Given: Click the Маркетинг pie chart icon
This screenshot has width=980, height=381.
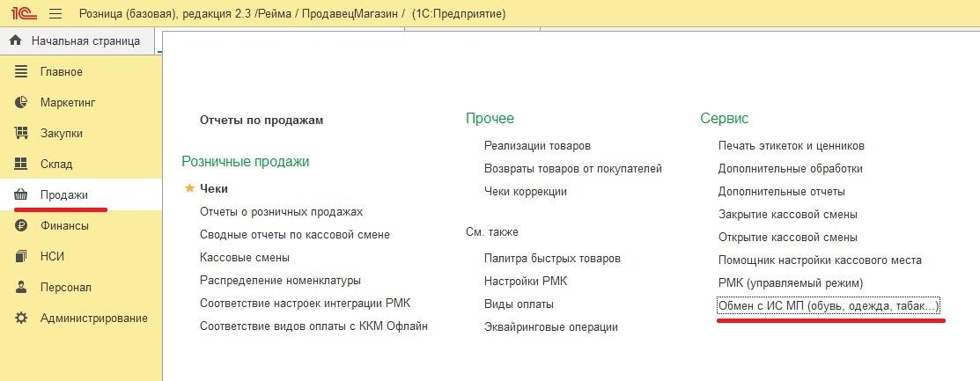Looking at the screenshot, I should (x=22, y=102).
